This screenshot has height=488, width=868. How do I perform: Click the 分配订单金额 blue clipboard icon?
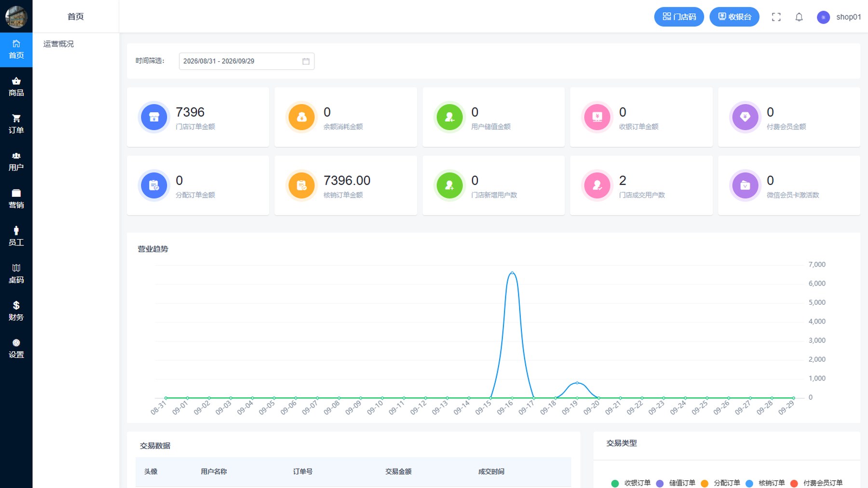point(154,186)
